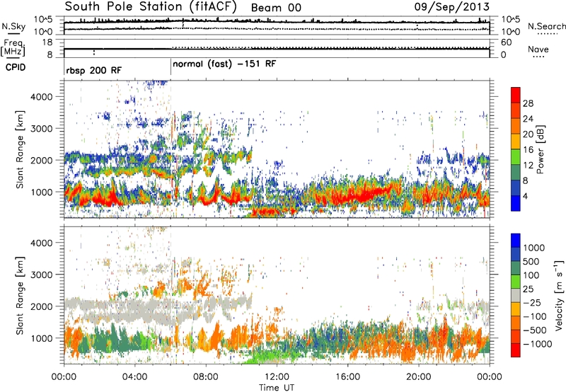This screenshot has height=392, width=566.
Task: Click the 'normal (fast) -151 RF' label
Action: (224, 64)
